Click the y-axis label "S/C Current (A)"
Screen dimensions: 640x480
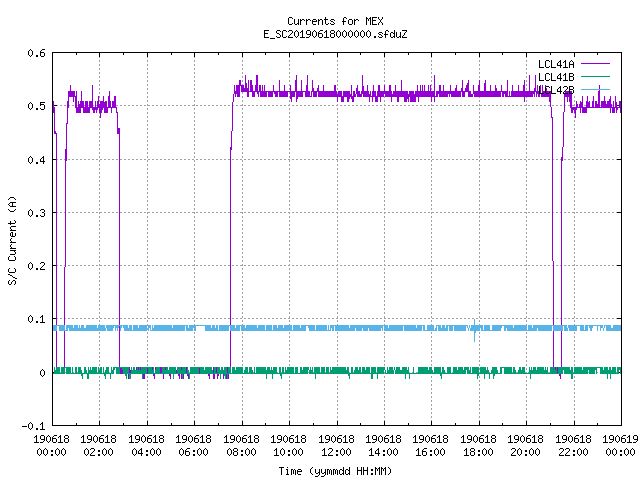(13, 241)
